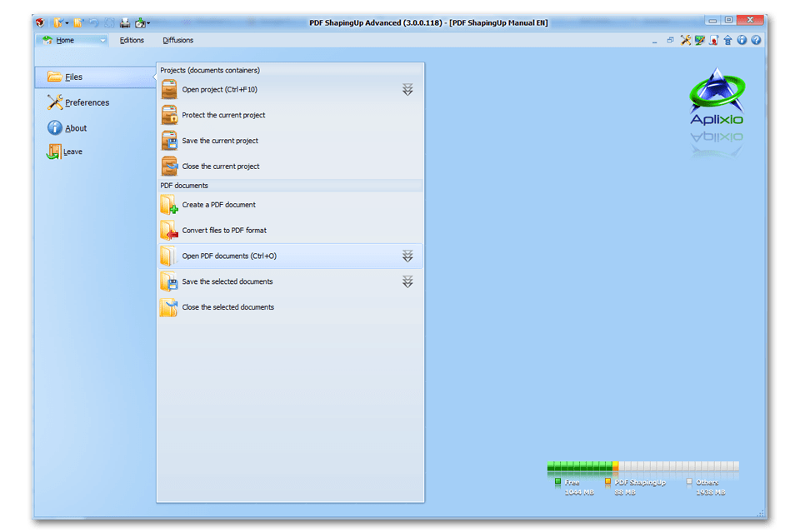Click the disk save icon with green arrow
The image size is (800, 532).
point(140,22)
